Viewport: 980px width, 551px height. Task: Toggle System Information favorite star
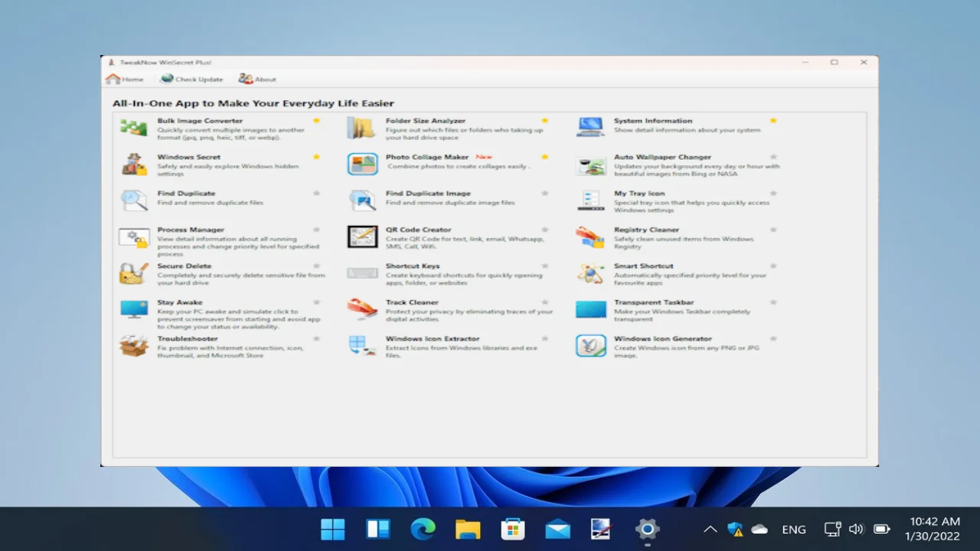pyautogui.click(x=773, y=121)
